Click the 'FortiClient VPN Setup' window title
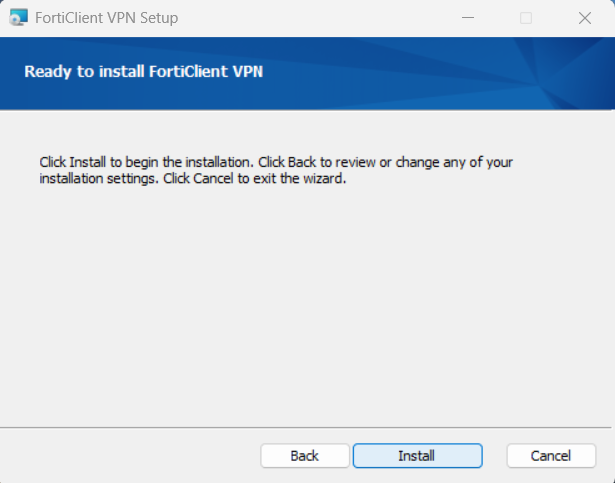 (106, 18)
